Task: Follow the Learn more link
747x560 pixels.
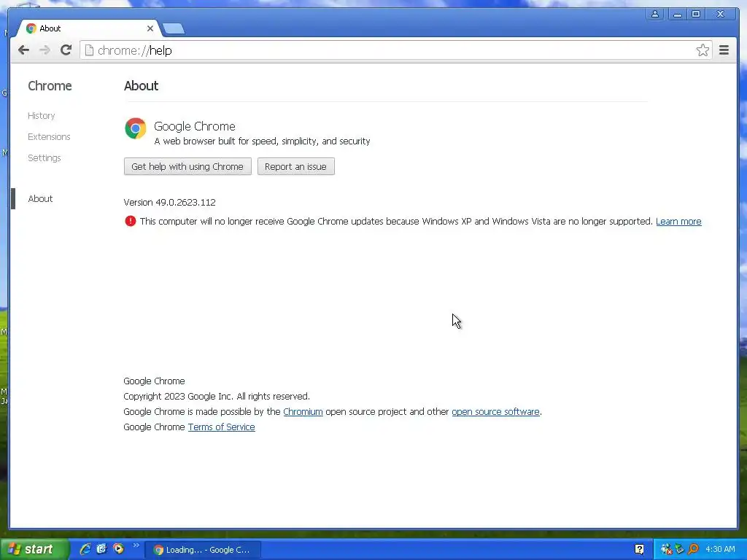Action: [x=678, y=222]
